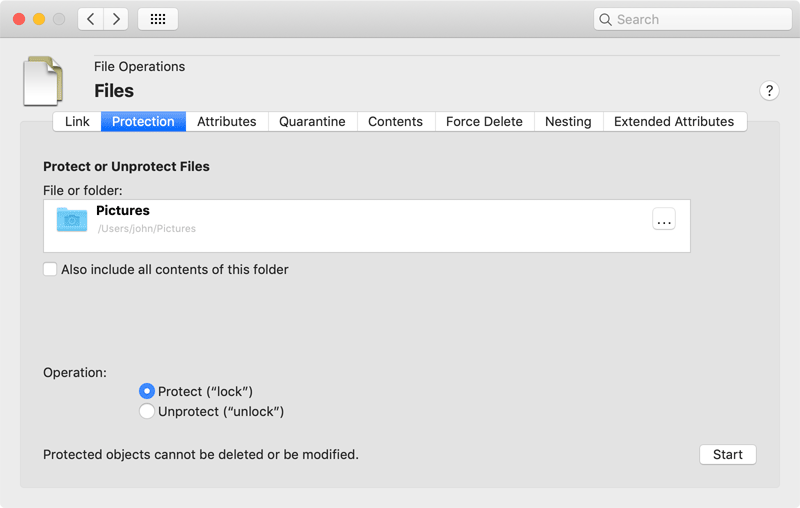This screenshot has width=800, height=508.
Task: Open the Contents tab
Action: pos(395,121)
